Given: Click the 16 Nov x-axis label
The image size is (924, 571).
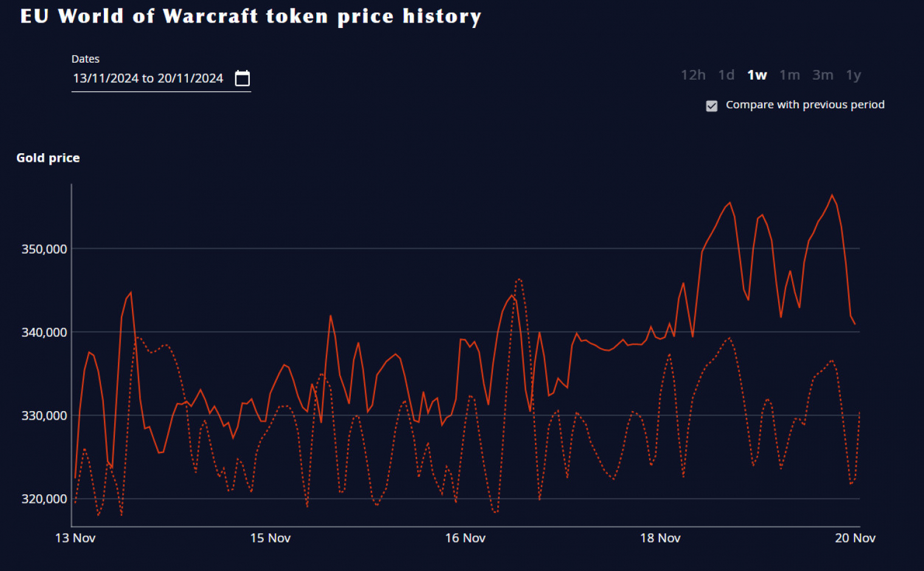Looking at the screenshot, I should coord(465,538).
